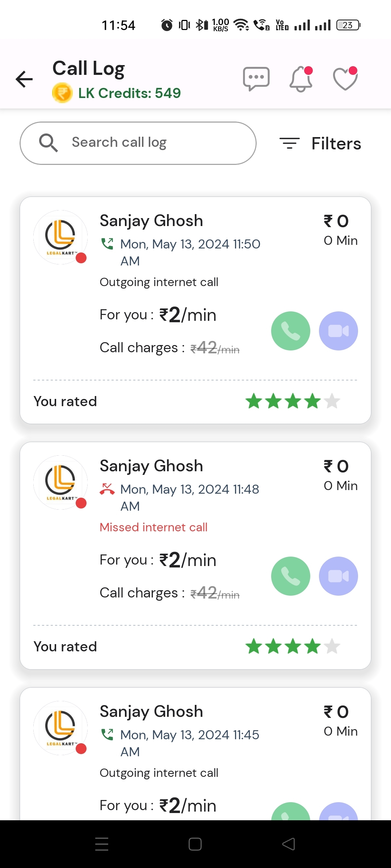Tap the LK Credits coin icon
391x868 pixels.
[62, 93]
